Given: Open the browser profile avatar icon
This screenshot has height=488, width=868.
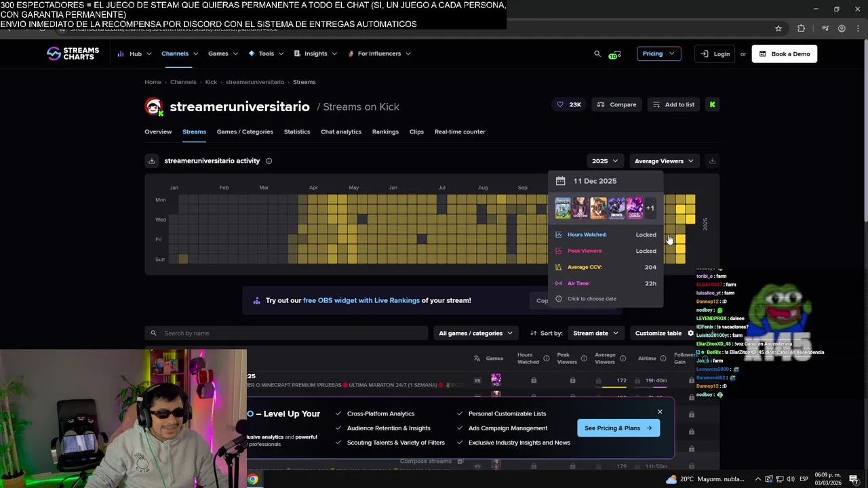Looking at the screenshot, I should 842,28.
